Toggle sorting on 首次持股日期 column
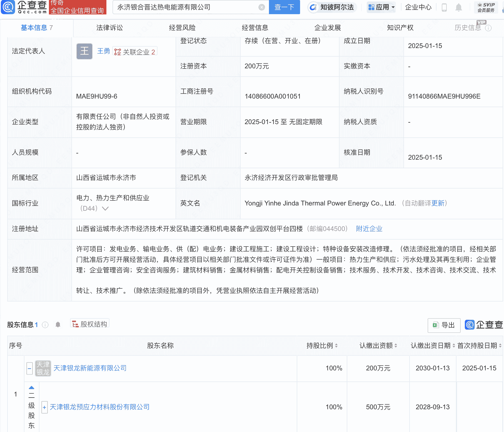Screen dimensions: 504x432 coord(500,346)
